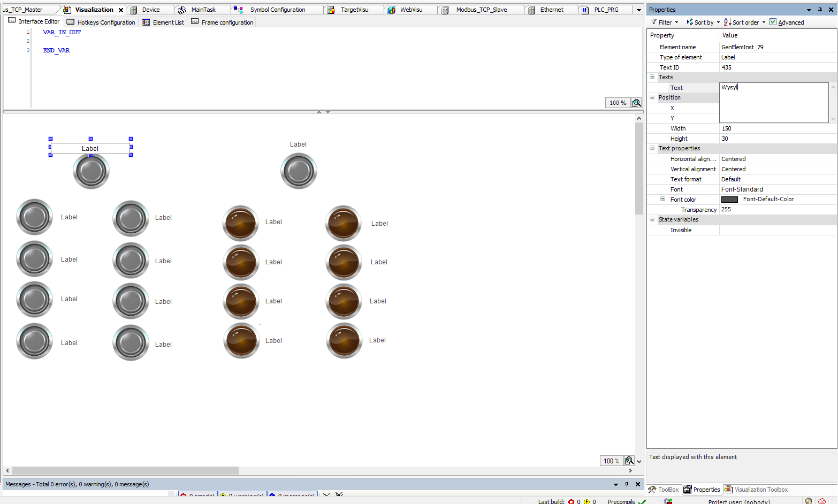Open the Ethernet tab
The image size is (838, 504).
click(552, 10)
